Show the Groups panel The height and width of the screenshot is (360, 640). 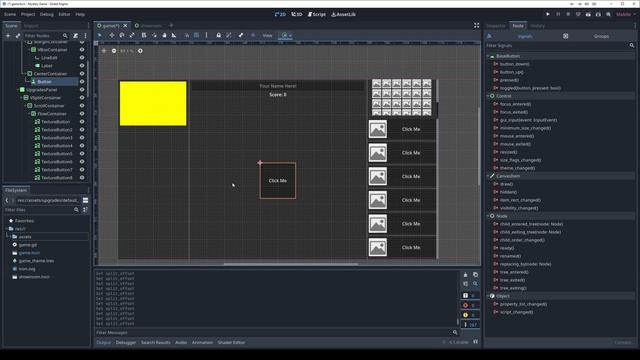point(601,36)
